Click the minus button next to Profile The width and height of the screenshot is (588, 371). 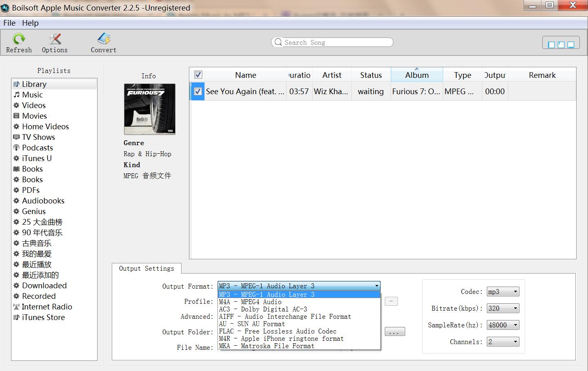pyautogui.click(x=391, y=301)
